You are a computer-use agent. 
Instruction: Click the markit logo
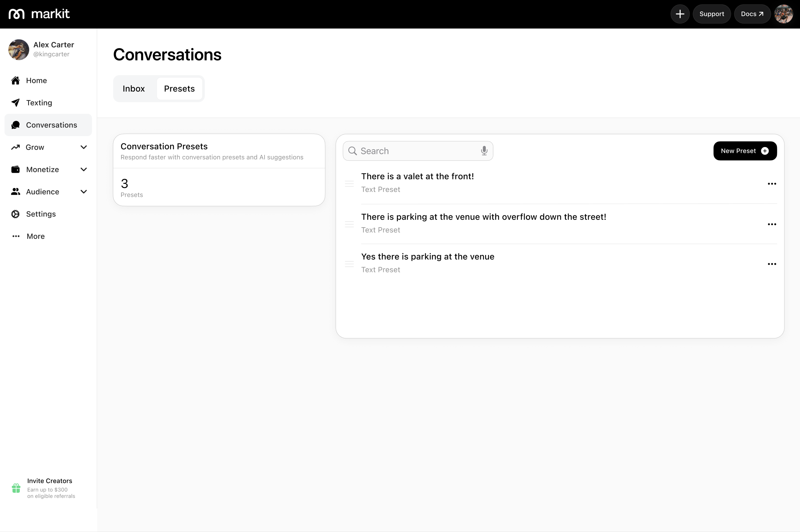39,14
